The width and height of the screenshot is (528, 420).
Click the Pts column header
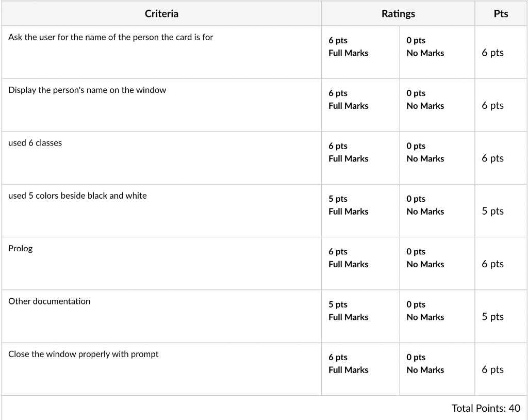[500, 14]
